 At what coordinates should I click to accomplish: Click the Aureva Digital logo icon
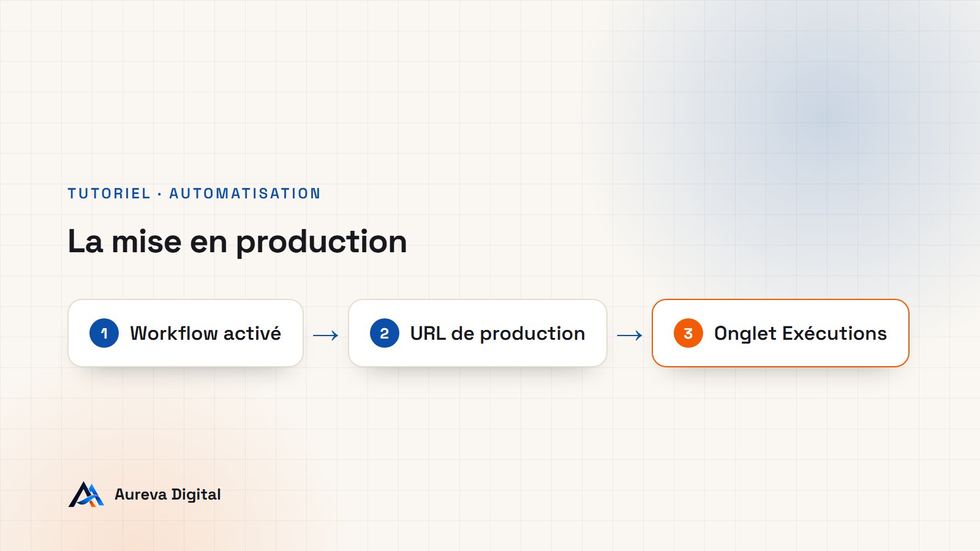click(86, 495)
